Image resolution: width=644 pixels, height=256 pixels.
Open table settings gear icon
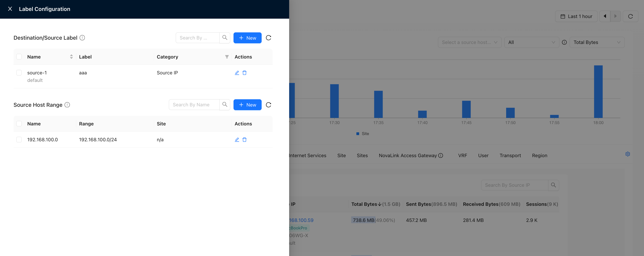pos(627,154)
